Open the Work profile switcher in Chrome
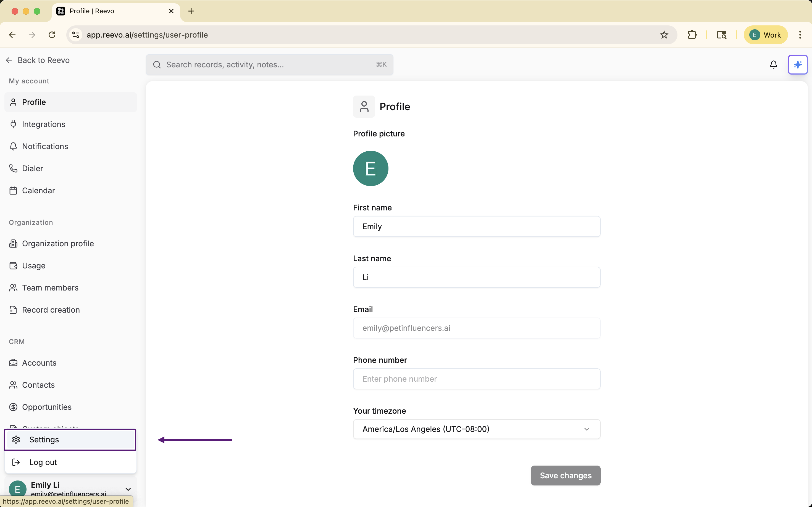The width and height of the screenshot is (812, 507). (x=765, y=35)
